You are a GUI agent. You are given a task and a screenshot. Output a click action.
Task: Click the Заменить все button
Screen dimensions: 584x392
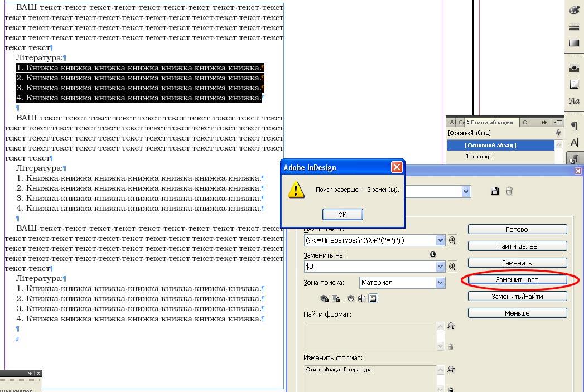pos(517,279)
